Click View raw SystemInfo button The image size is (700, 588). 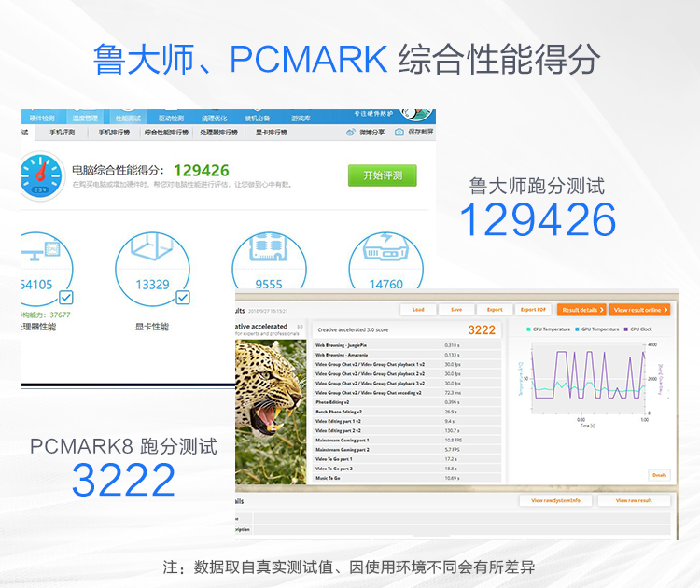pos(556,500)
